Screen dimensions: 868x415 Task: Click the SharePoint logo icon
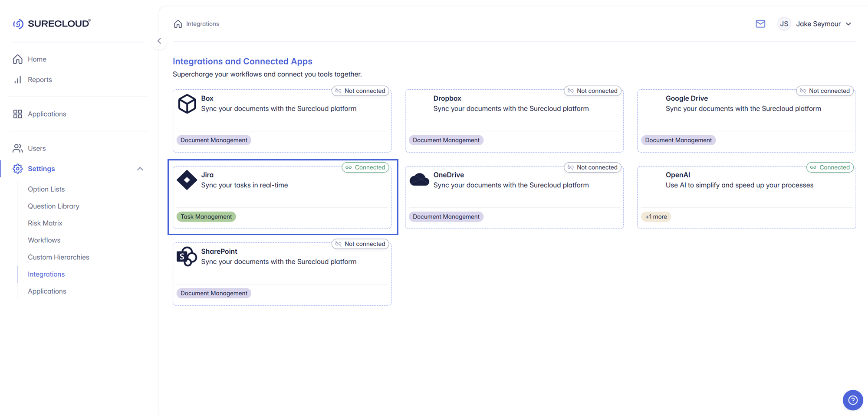point(187,257)
